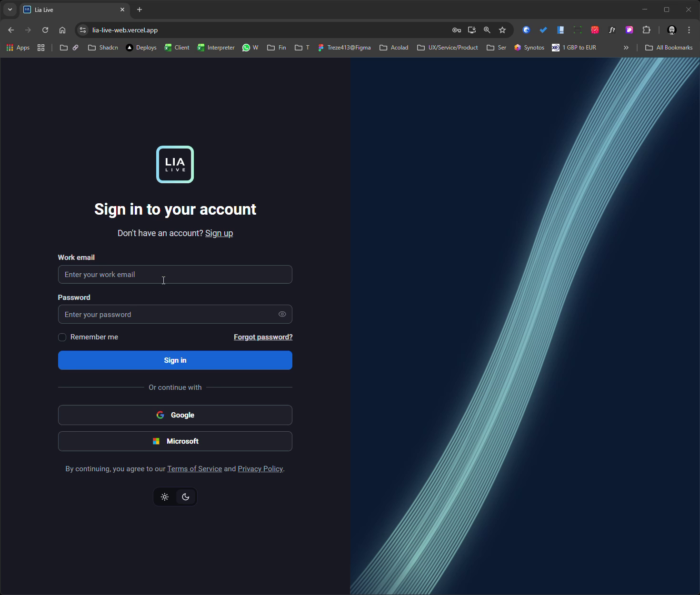Click the LIA Live logo
The image size is (700, 595).
175,164
